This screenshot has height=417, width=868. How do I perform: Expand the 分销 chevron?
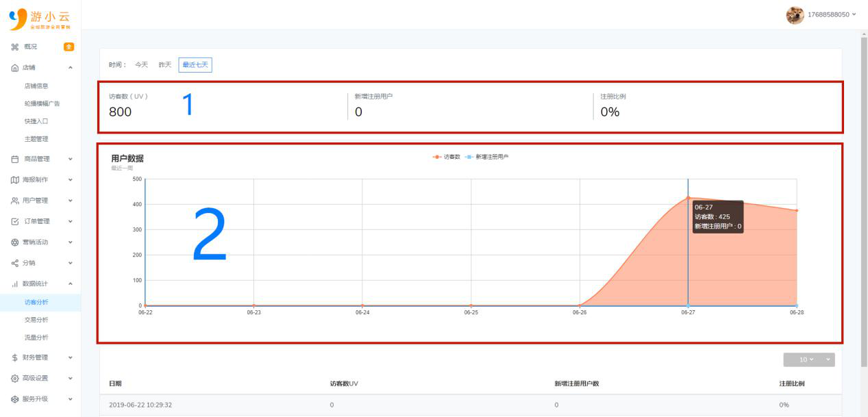(x=70, y=263)
